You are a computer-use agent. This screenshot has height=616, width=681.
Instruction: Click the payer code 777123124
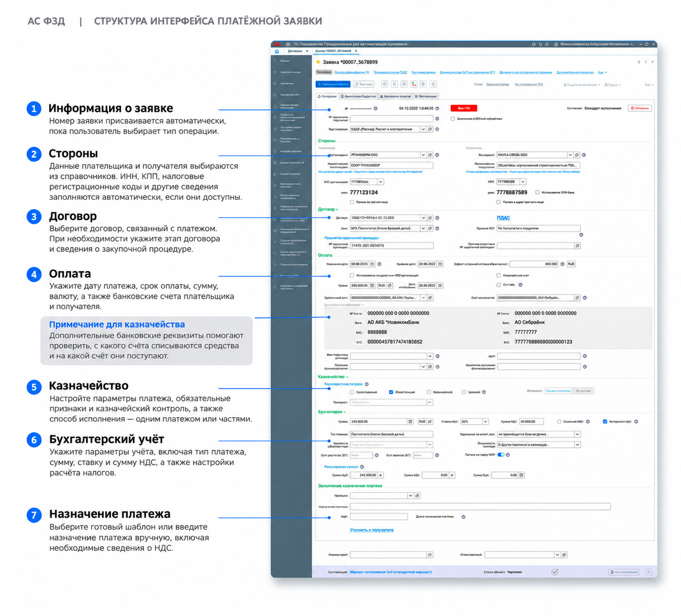[x=364, y=193]
